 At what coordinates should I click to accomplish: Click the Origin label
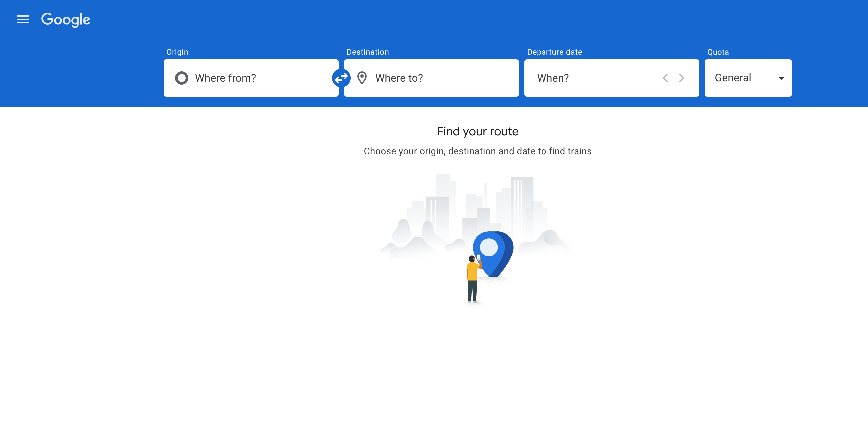point(177,52)
